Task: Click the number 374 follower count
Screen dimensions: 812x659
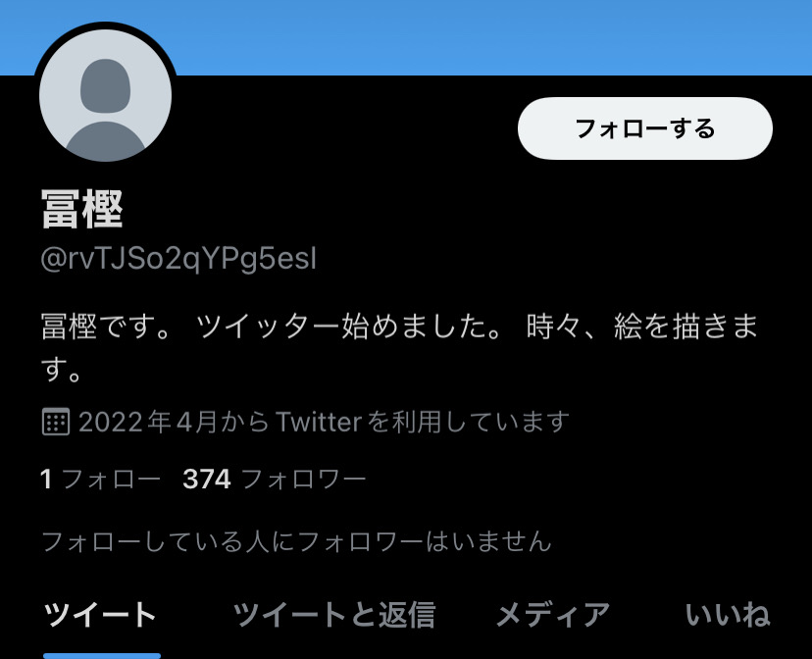Action: [x=207, y=479]
